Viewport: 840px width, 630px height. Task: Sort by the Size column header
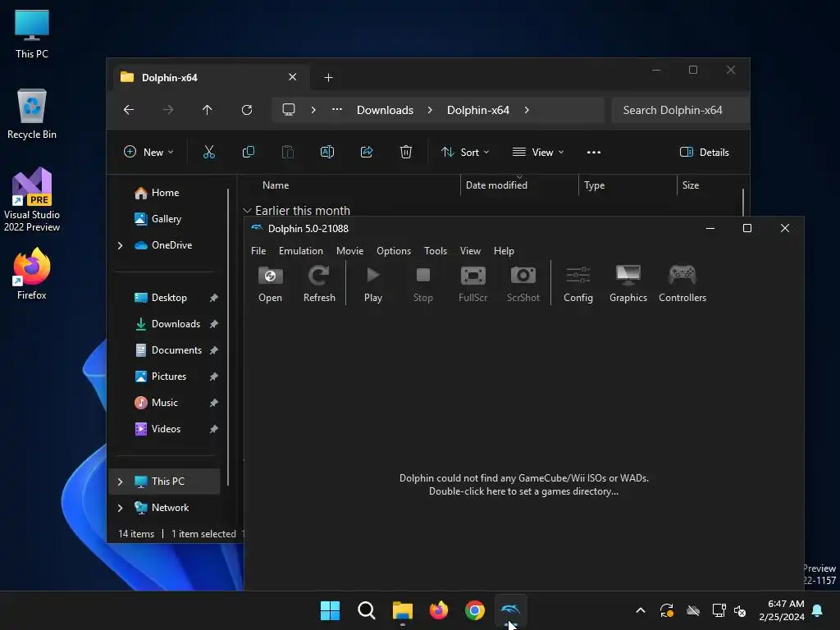(x=691, y=185)
